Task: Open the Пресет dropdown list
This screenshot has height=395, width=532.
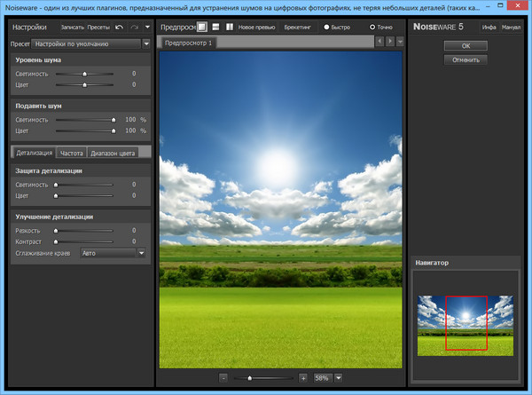Action: (145, 43)
